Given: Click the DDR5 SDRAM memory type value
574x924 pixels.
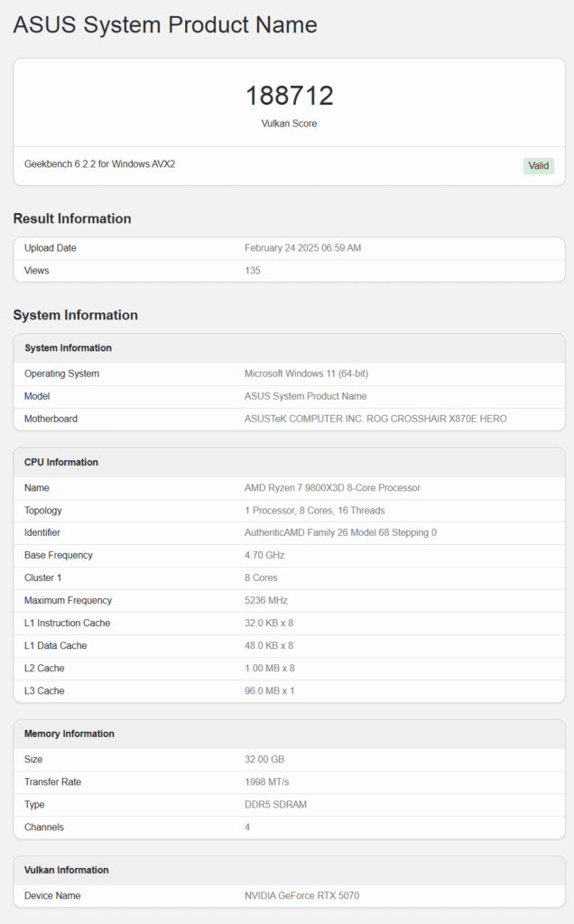Looking at the screenshot, I should click(276, 804).
